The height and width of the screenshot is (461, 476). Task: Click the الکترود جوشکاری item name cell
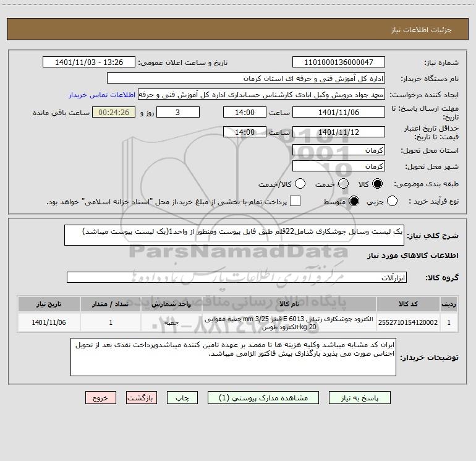pyautogui.click(x=289, y=322)
